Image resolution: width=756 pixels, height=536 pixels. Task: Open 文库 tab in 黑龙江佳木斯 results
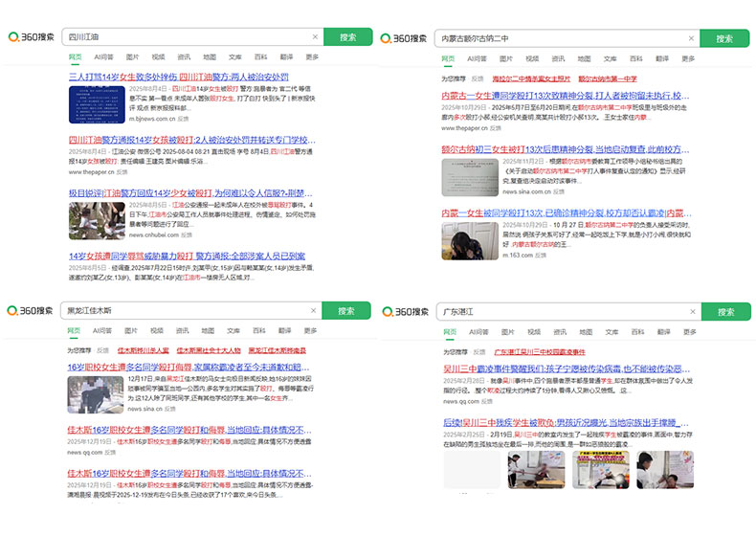233,330
